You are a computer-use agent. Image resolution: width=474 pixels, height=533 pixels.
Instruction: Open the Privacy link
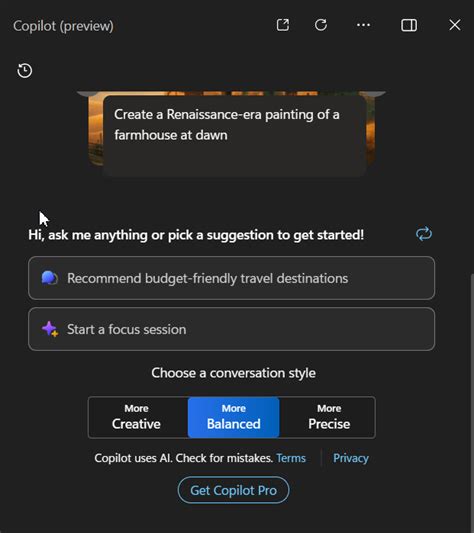tap(351, 458)
